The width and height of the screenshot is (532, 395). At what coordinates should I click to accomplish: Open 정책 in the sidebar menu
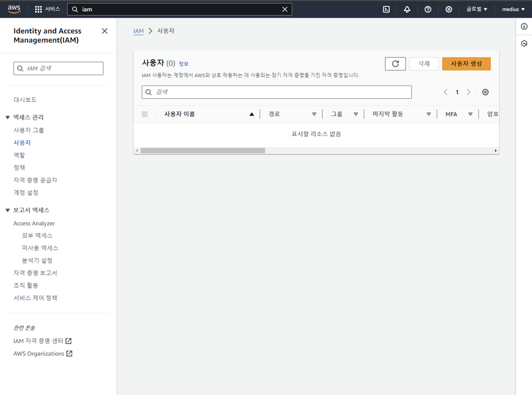(x=19, y=167)
